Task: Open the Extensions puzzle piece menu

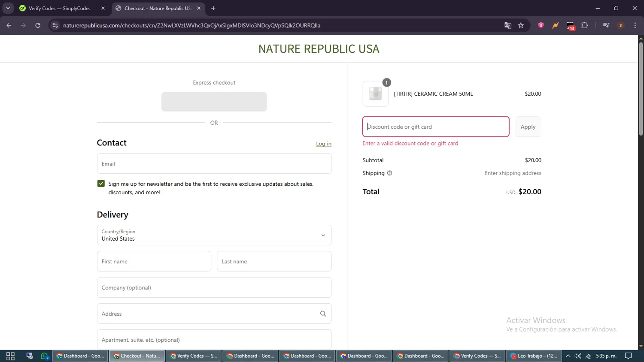Action: pyautogui.click(x=585, y=25)
